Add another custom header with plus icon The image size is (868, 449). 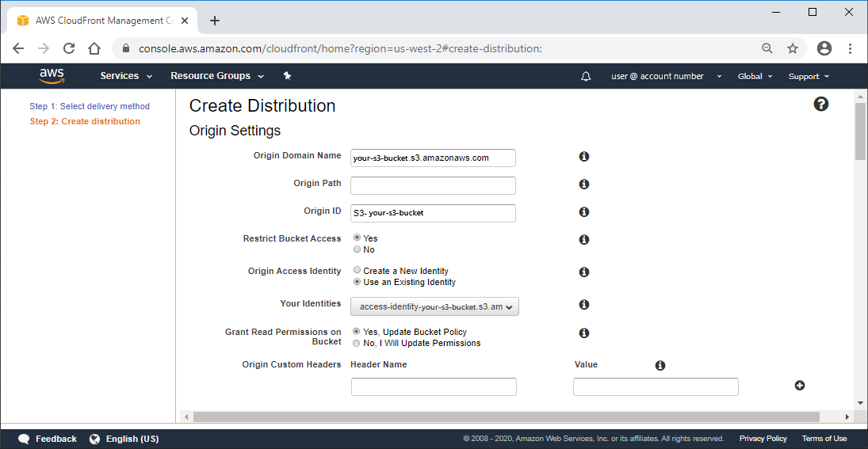(x=799, y=386)
